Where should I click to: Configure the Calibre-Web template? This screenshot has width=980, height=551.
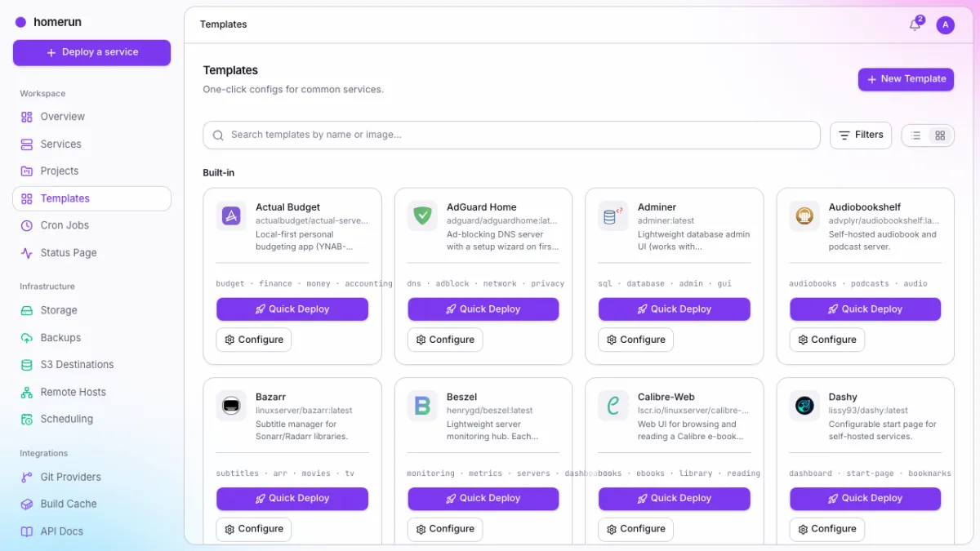click(x=636, y=529)
